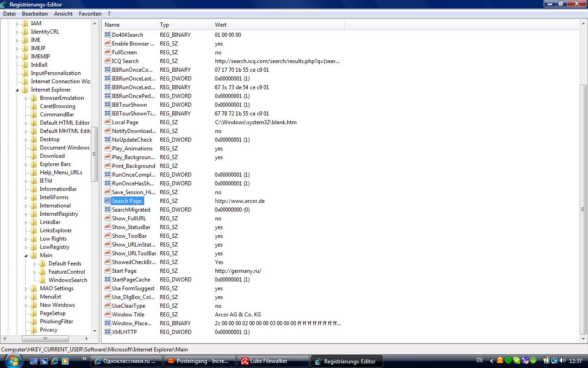Image resolution: width=588 pixels, height=368 pixels.
Task: Click the Wert column header
Action: [278, 25]
